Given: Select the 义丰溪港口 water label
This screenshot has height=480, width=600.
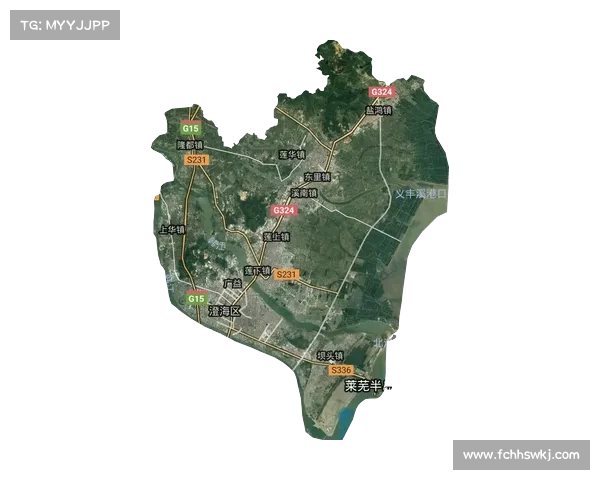Looking at the screenshot, I should click(x=422, y=193).
